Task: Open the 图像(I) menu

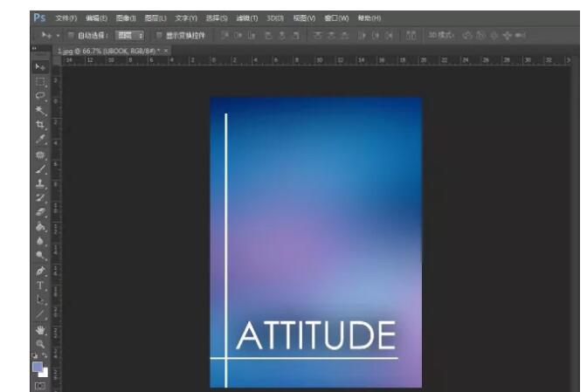Action: pyautogui.click(x=126, y=18)
